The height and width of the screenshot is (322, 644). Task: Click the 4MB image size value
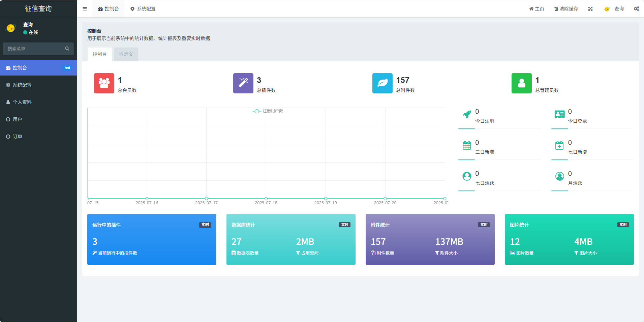click(x=583, y=242)
